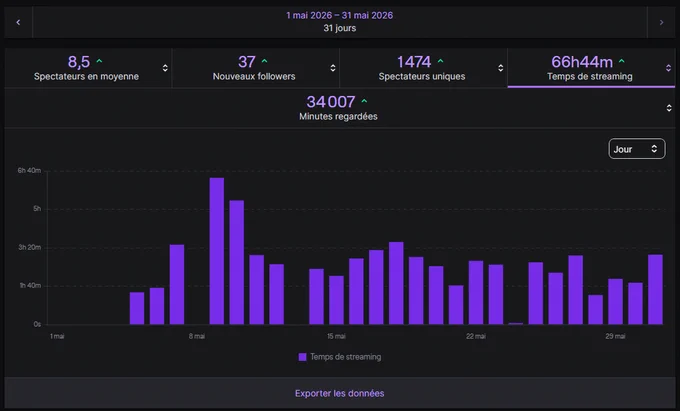Select the Spectateurs en moyenne tab
Image resolution: width=680 pixels, height=411 pixels.
pyautogui.click(x=88, y=68)
